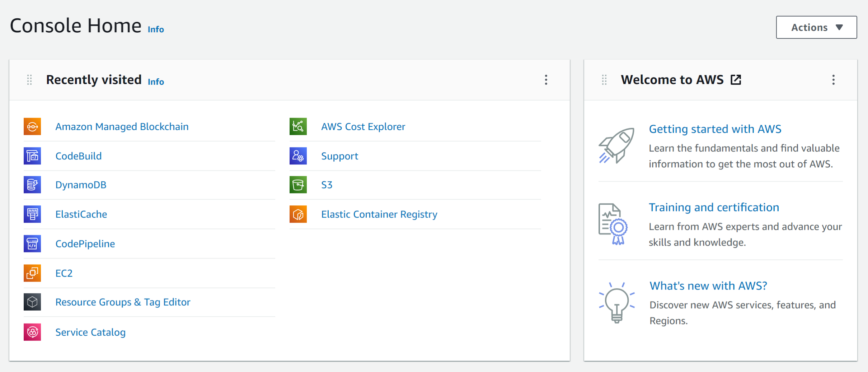
Task: Click the Resource Groups & Tag Editor icon
Action: pos(32,302)
